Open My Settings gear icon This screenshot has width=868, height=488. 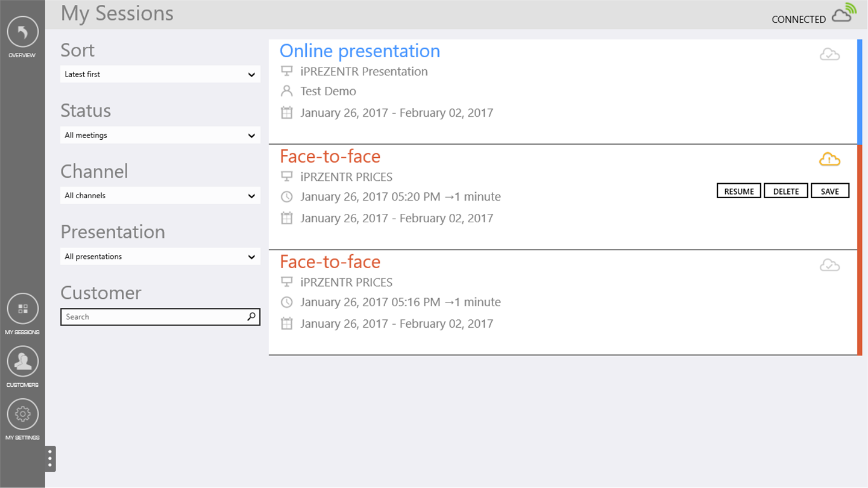[x=22, y=414]
